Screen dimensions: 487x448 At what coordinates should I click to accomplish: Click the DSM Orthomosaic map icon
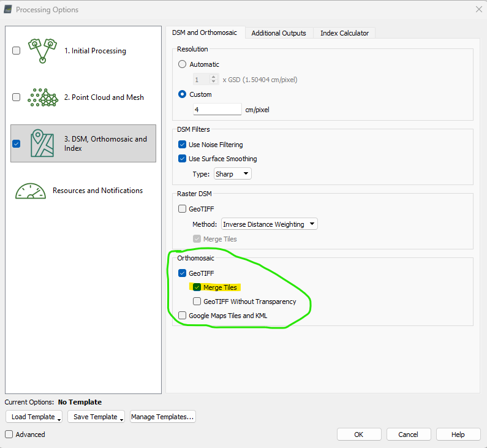point(42,143)
